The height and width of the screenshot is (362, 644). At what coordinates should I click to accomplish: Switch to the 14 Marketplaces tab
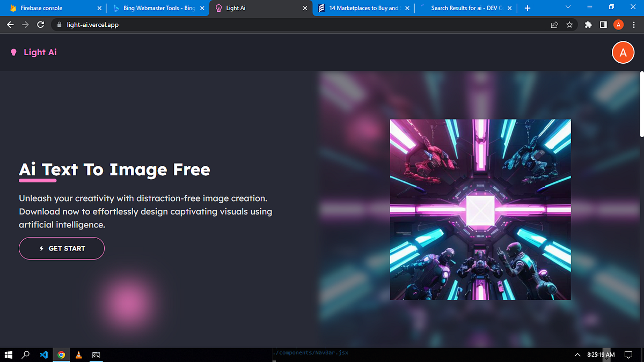(x=360, y=8)
